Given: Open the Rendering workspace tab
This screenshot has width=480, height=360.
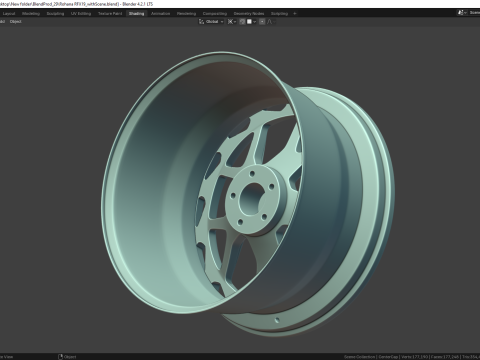Looking at the screenshot, I should [x=186, y=14].
